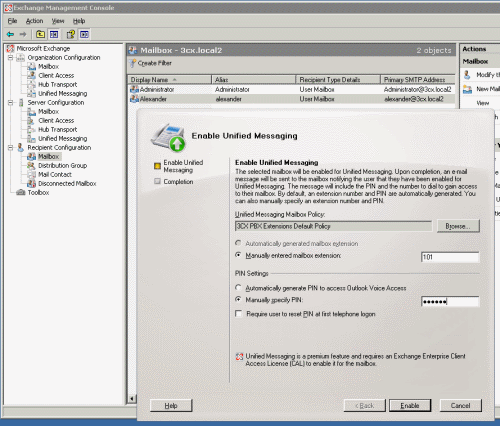Open the Distribution Group node
Image resolution: width=500 pixels, height=426 pixels.
pyautogui.click(x=62, y=166)
